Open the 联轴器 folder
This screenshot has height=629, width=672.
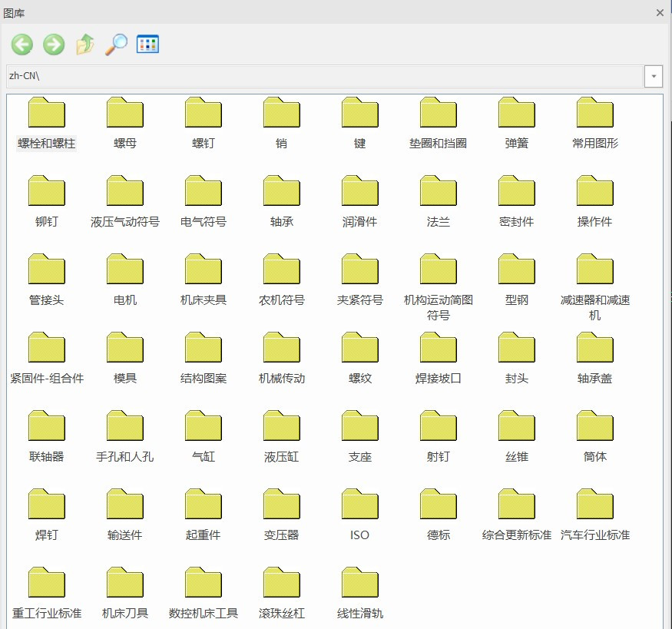[47, 427]
